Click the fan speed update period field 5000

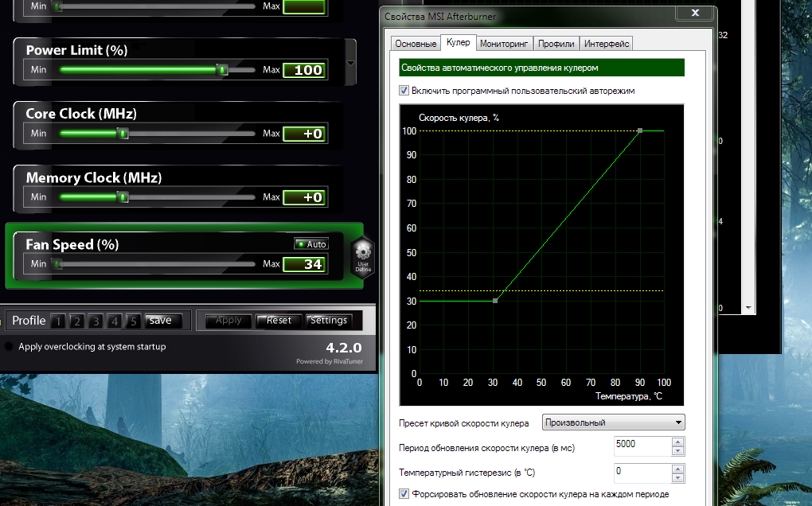coord(642,446)
